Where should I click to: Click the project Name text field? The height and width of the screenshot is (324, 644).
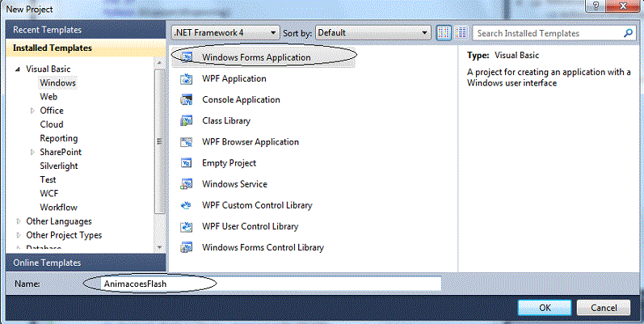[271, 284]
